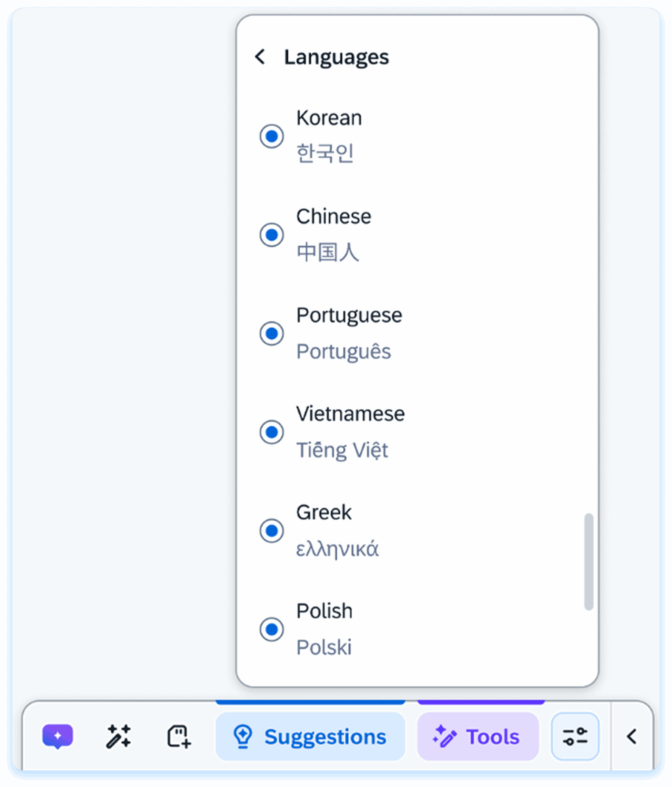Click the purple AI chat bubble icon
This screenshot has width=672, height=787.
57,736
